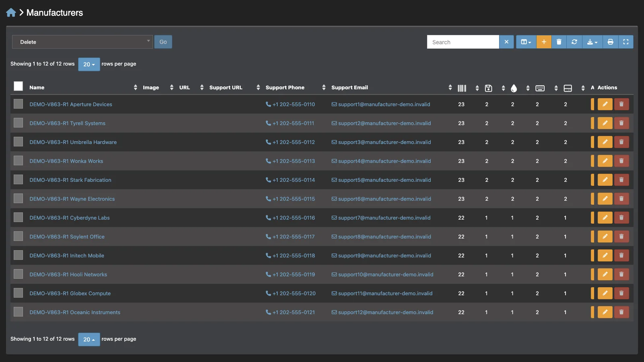Open DEMO-V863-R1 Initech Mobile link
This screenshot has width=644, height=362.
67,256
